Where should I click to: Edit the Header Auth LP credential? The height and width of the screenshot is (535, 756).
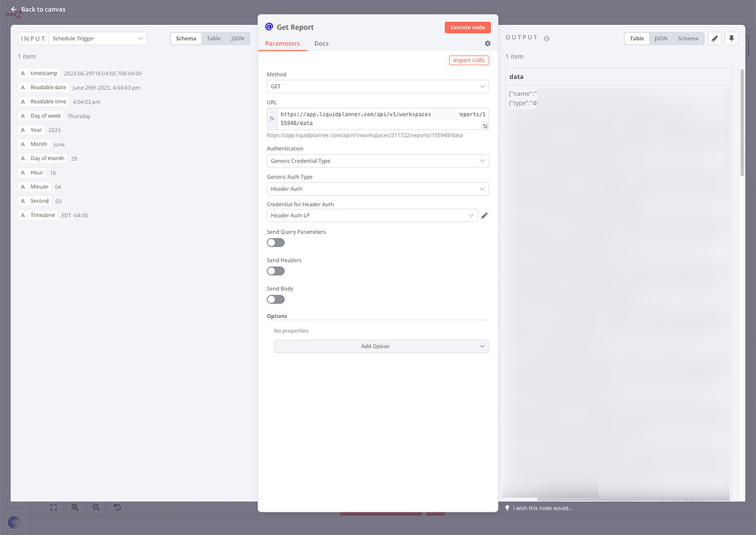pyautogui.click(x=484, y=216)
